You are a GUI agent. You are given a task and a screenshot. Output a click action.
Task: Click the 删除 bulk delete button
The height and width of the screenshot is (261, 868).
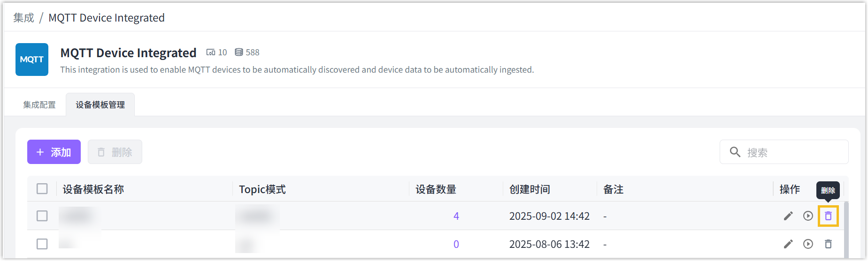tap(115, 152)
